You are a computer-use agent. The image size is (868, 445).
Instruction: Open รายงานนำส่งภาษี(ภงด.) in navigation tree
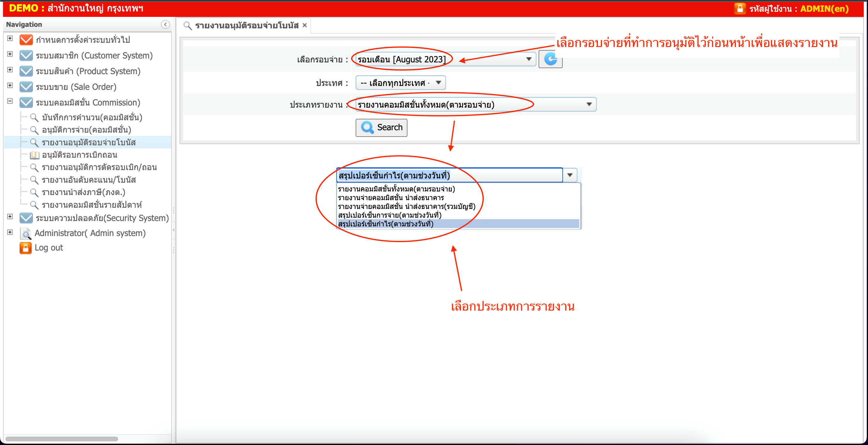83,192
